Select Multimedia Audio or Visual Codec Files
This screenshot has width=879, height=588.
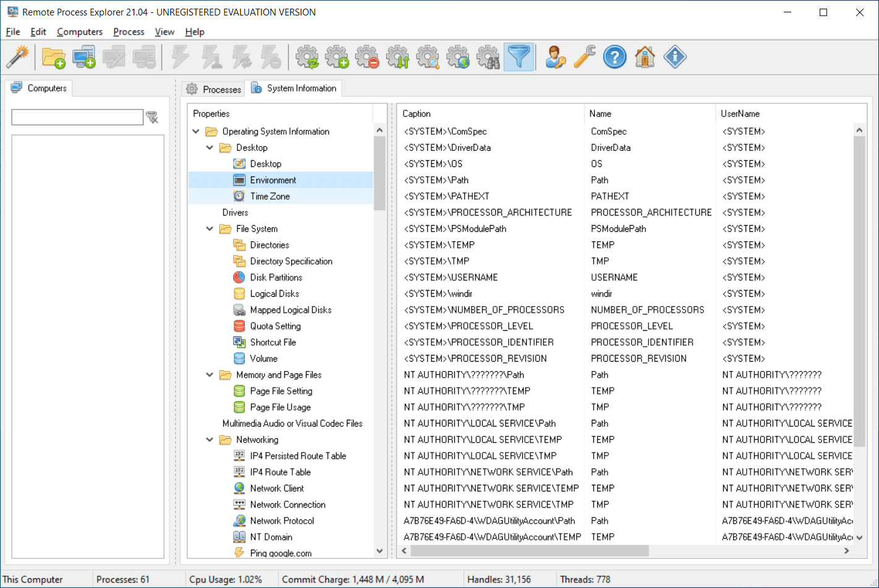(x=292, y=424)
